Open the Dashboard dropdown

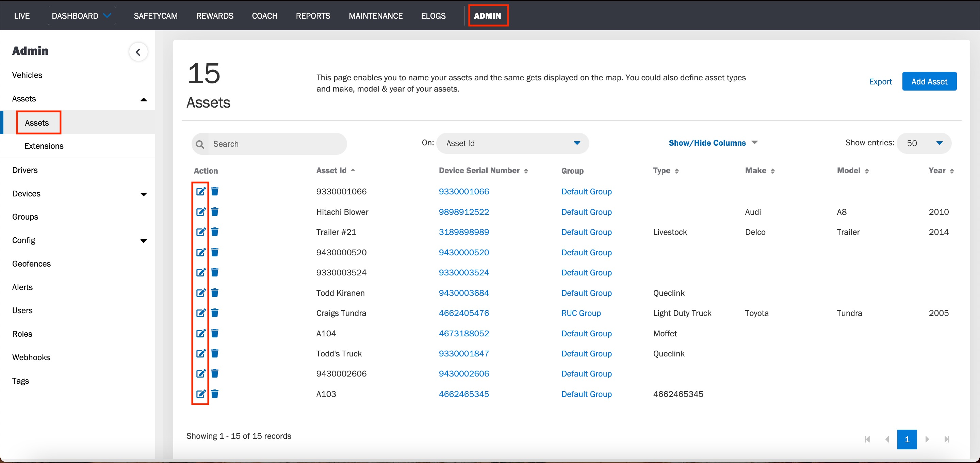(x=81, y=16)
